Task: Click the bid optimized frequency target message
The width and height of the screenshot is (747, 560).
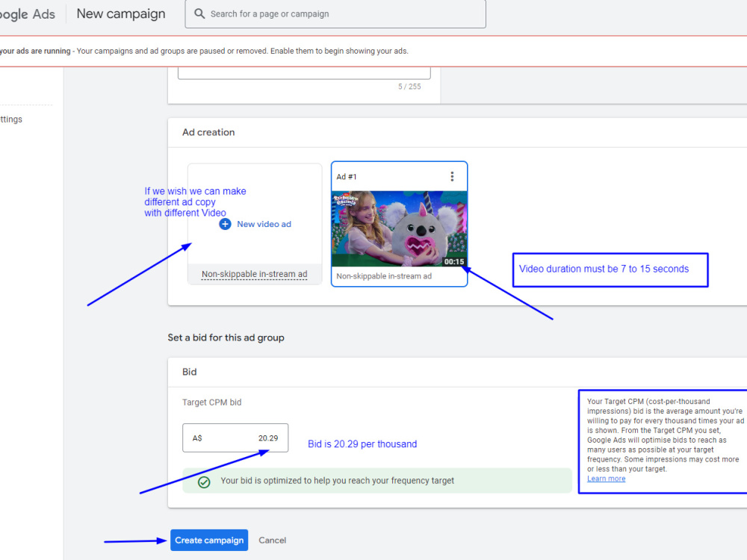Action: pos(338,481)
